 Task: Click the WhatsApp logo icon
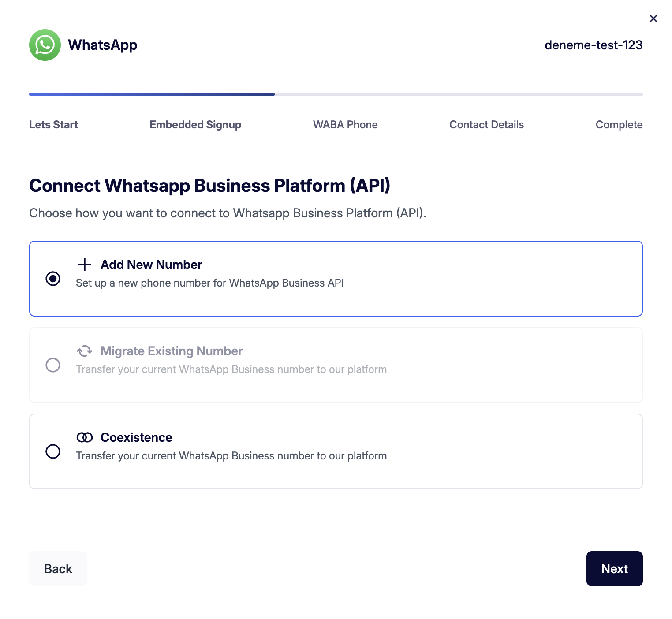[45, 45]
